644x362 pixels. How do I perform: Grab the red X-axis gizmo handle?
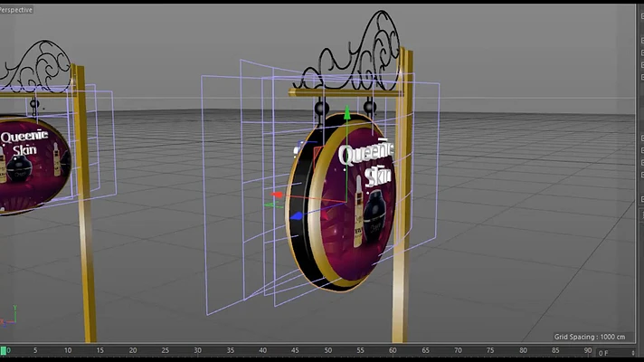click(x=278, y=195)
